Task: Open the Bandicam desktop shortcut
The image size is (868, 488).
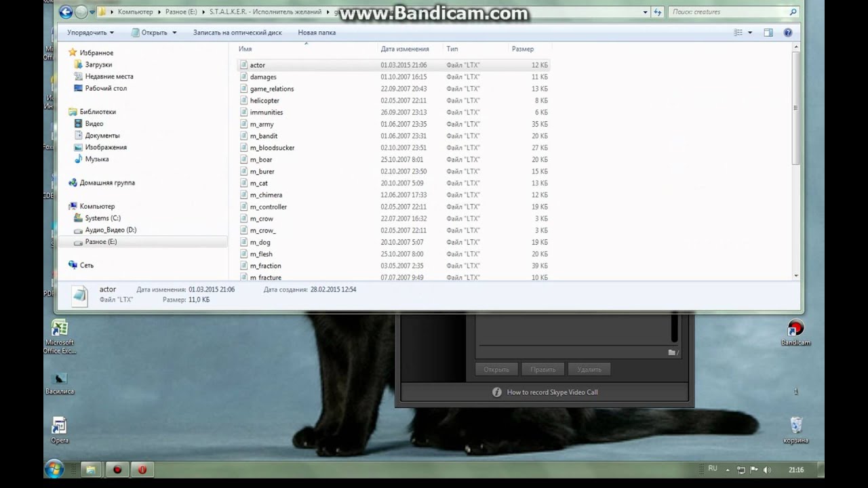Action: tap(796, 333)
